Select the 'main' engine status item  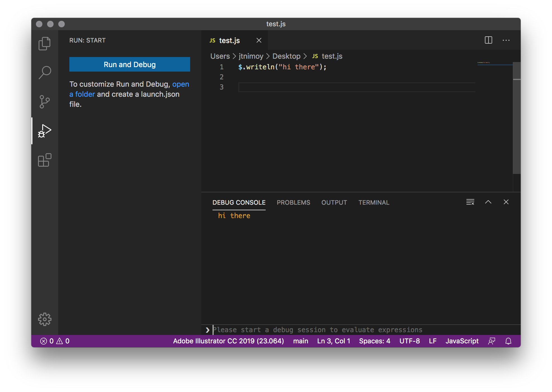coord(301,341)
